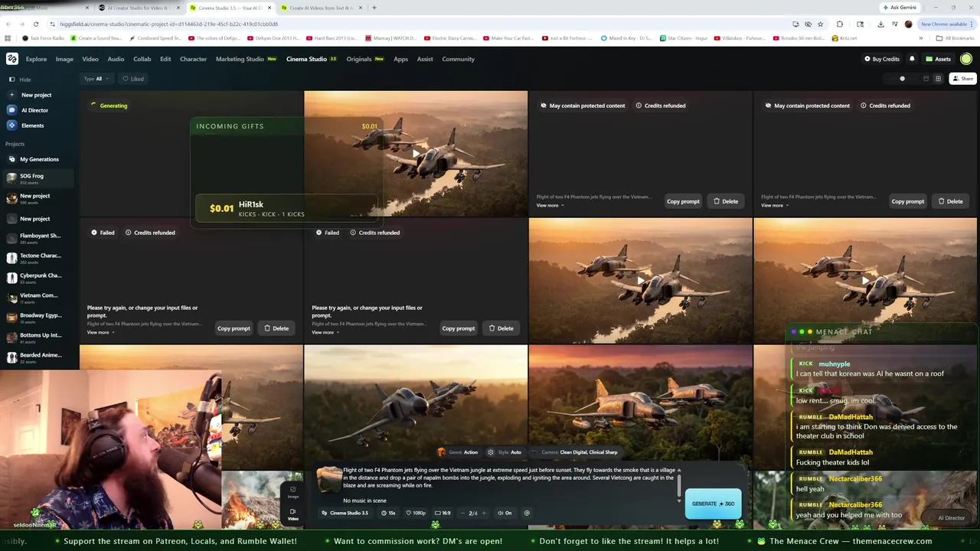Open the user avatar menu
Screen dimensions: 980x551
coord(966,59)
